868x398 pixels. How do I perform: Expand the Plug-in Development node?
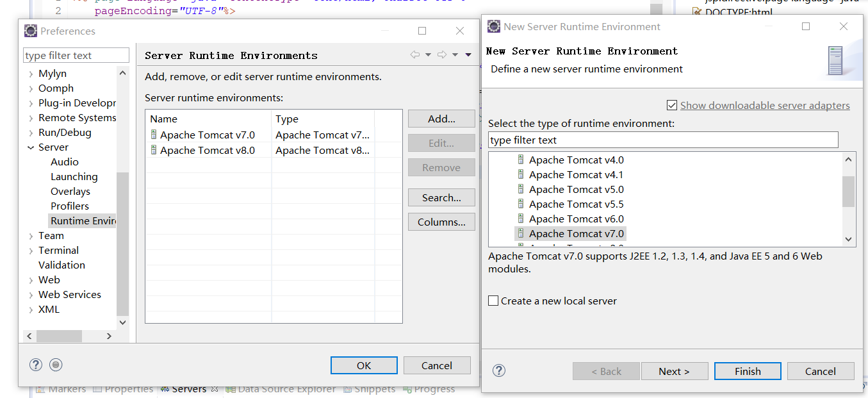pos(31,103)
